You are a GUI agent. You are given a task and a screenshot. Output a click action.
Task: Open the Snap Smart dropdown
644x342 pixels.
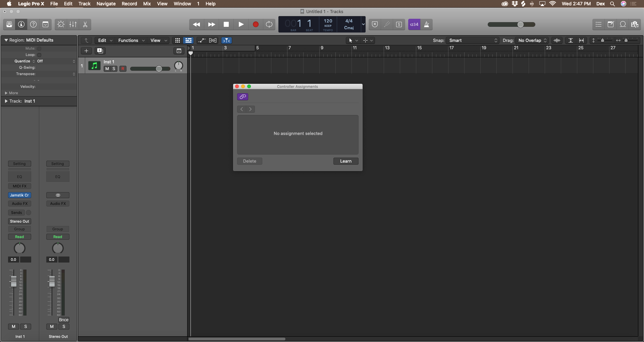[x=472, y=41]
